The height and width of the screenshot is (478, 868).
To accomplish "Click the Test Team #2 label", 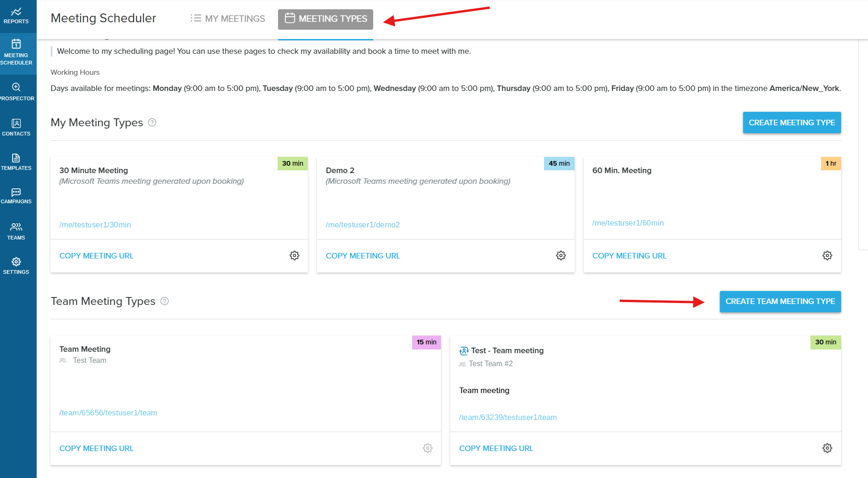I will point(491,364).
